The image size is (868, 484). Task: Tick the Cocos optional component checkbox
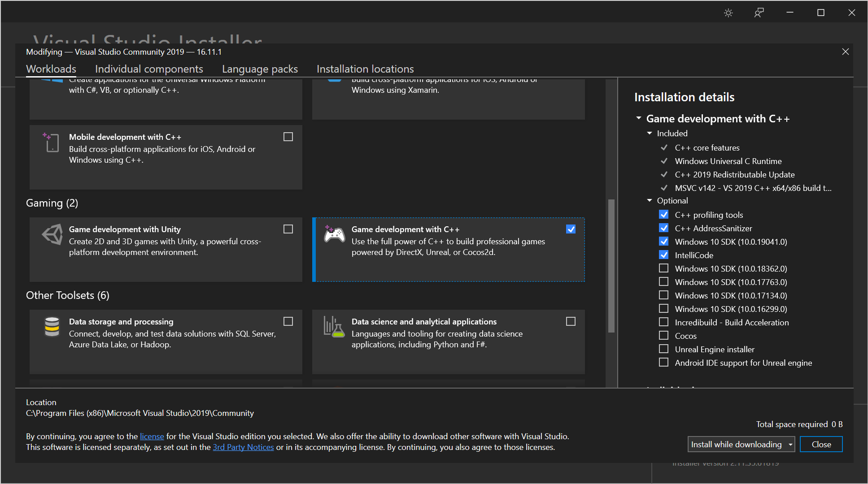[663, 336]
